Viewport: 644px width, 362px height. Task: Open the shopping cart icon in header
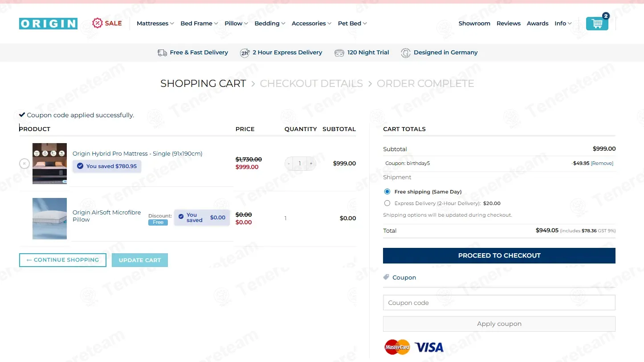pos(597,23)
